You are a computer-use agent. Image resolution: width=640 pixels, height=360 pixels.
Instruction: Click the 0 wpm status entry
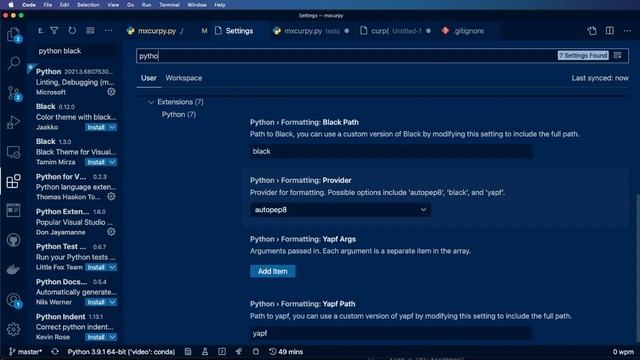tap(623, 351)
